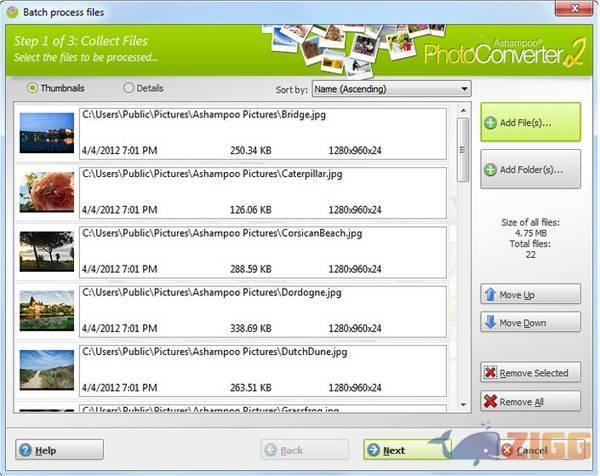
Task: Open Help with the Help button
Action: (x=60, y=450)
